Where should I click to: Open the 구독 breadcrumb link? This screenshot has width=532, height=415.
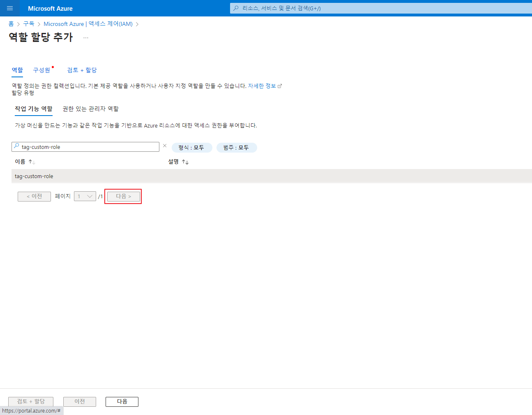click(x=29, y=24)
